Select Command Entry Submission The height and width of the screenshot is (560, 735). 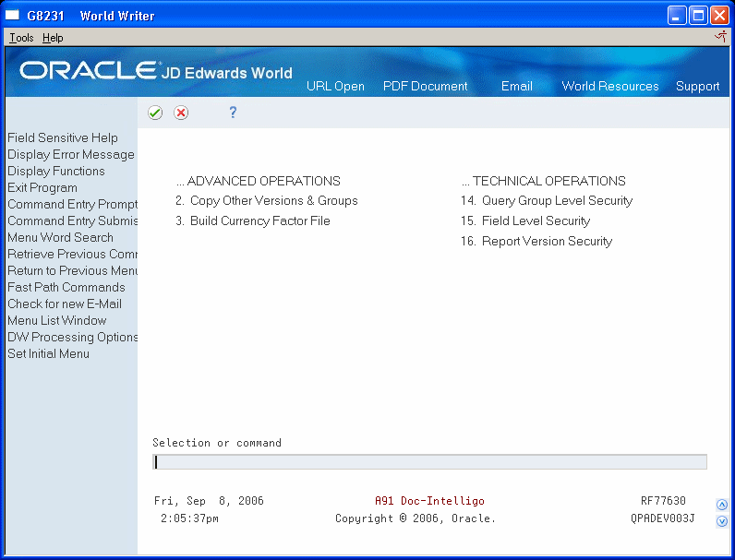pos(72,221)
